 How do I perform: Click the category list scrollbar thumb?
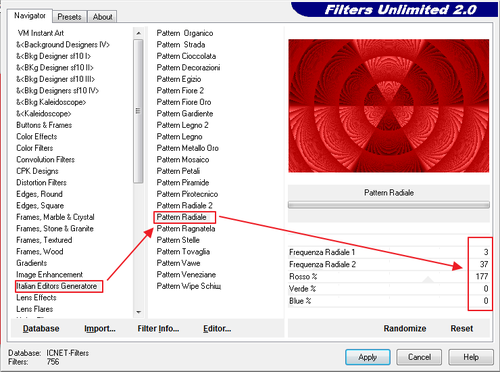(x=138, y=111)
